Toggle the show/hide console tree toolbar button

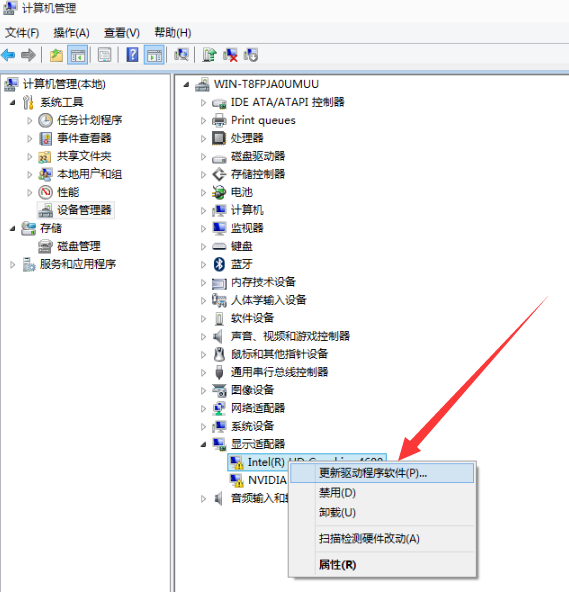(x=78, y=55)
